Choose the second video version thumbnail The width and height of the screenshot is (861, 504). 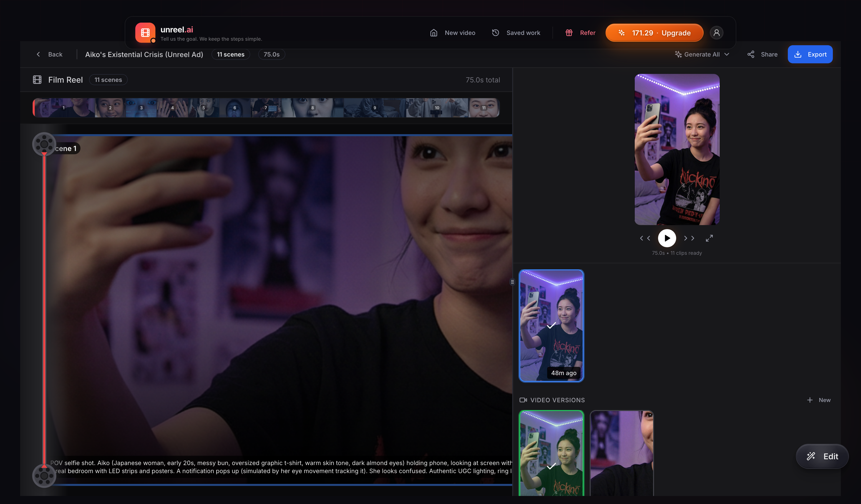point(622,452)
